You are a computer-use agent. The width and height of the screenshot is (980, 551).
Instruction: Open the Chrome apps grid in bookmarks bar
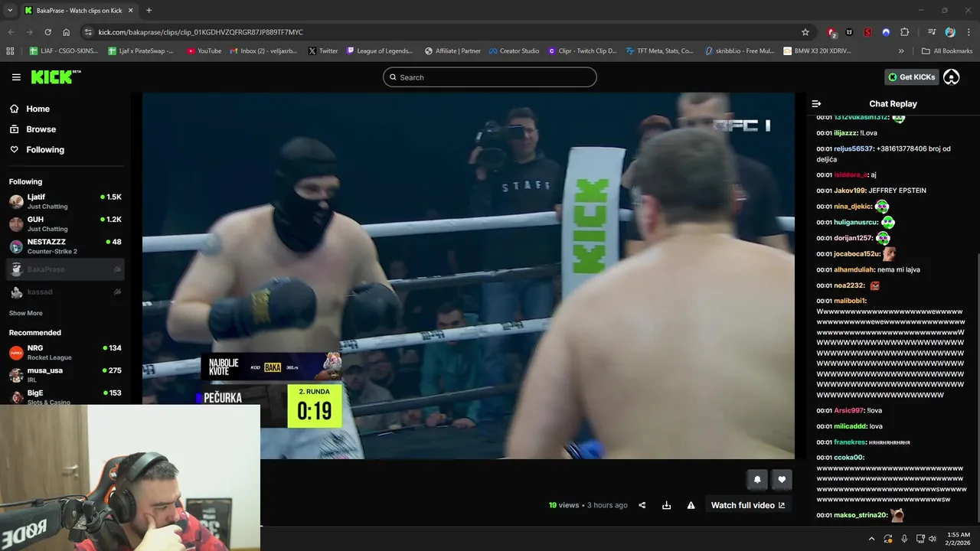pos(10,51)
